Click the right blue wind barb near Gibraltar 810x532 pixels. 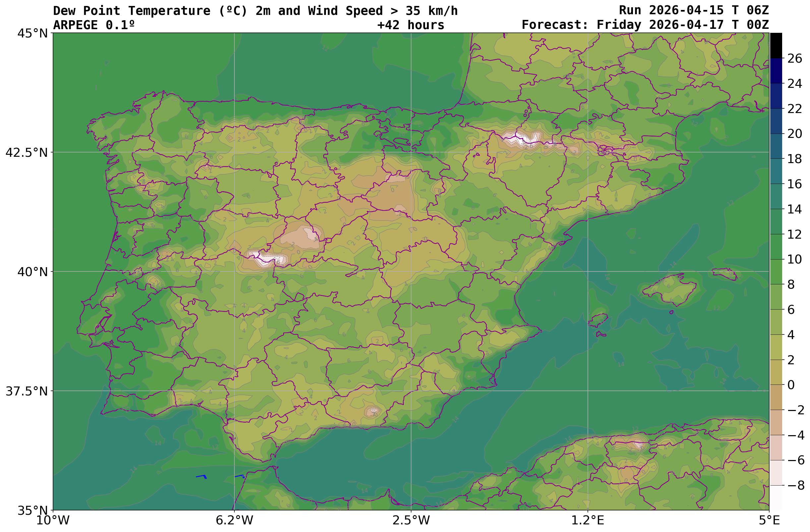pyautogui.click(x=240, y=476)
